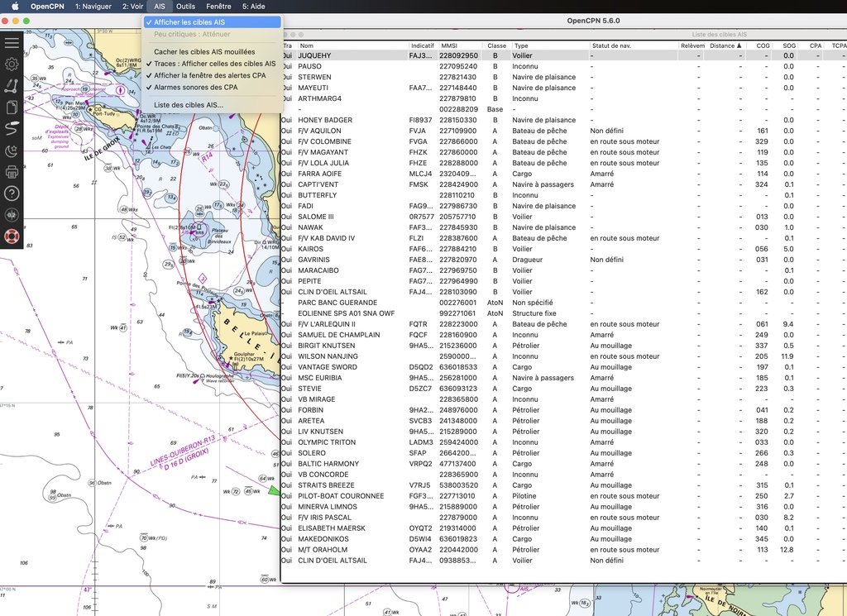Sort the AIS list by Distance column
847x616 pixels.
(725, 45)
